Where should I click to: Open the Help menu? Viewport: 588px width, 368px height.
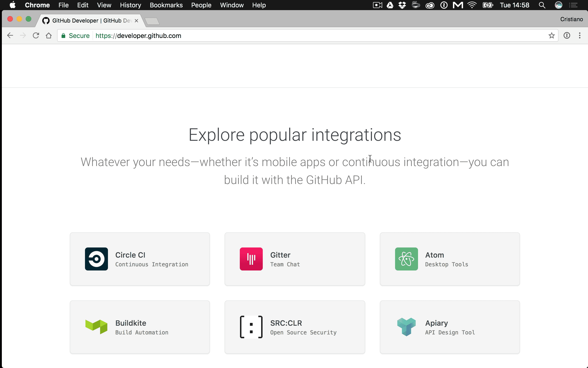[x=259, y=5]
